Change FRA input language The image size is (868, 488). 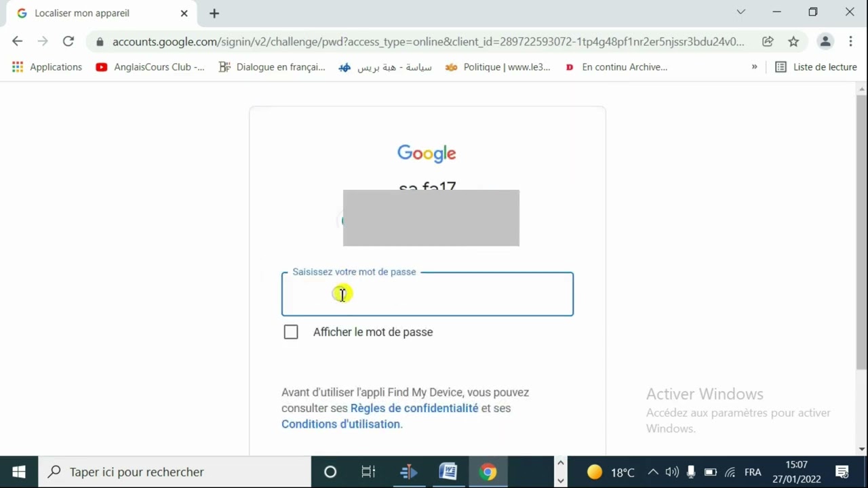coord(753,472)
